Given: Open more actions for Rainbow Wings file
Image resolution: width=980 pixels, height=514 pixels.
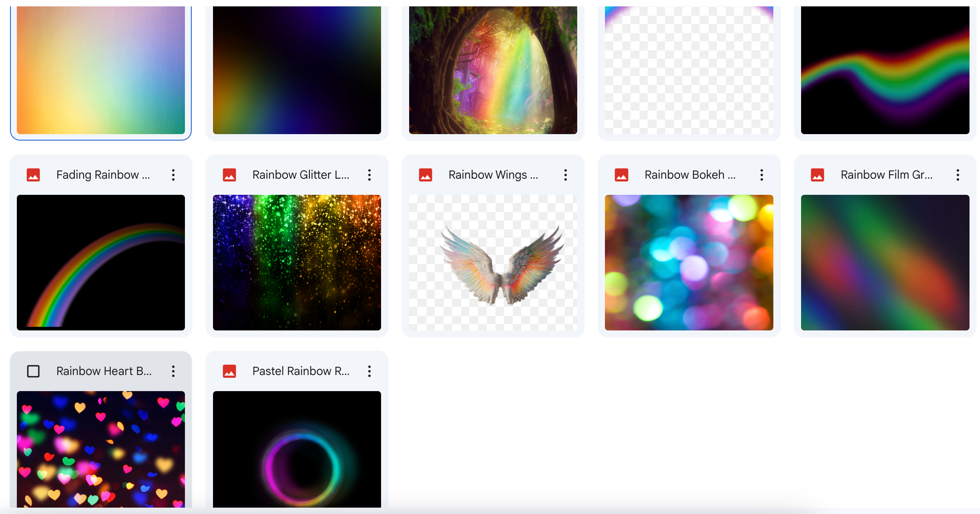Looking at the screenshot, I should [565, 175].
